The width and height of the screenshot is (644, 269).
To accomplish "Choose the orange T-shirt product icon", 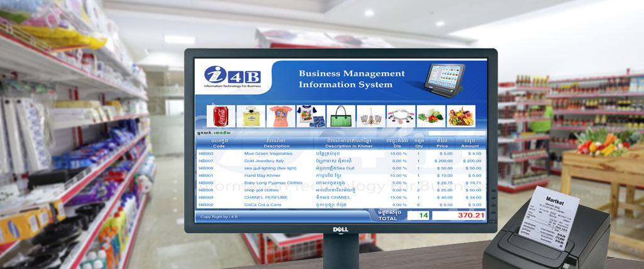I will pyautogui.click(x=280, y=117).
